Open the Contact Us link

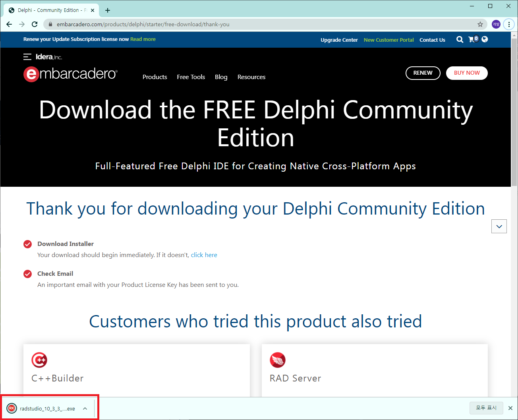432,40
